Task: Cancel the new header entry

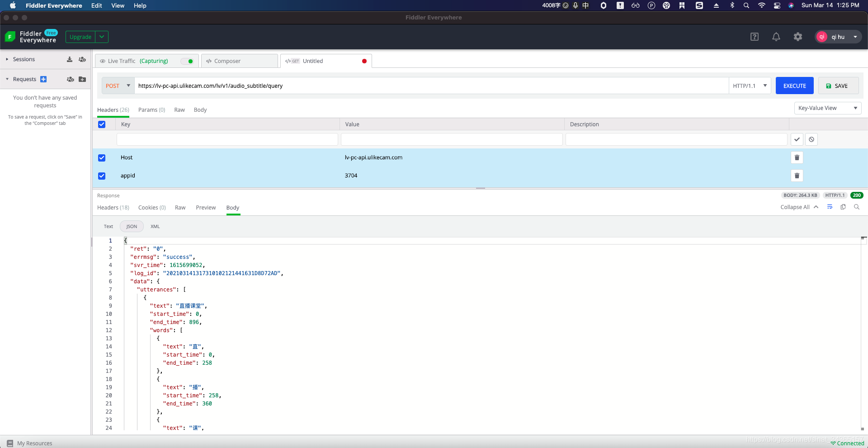Action: coord(811,139)
